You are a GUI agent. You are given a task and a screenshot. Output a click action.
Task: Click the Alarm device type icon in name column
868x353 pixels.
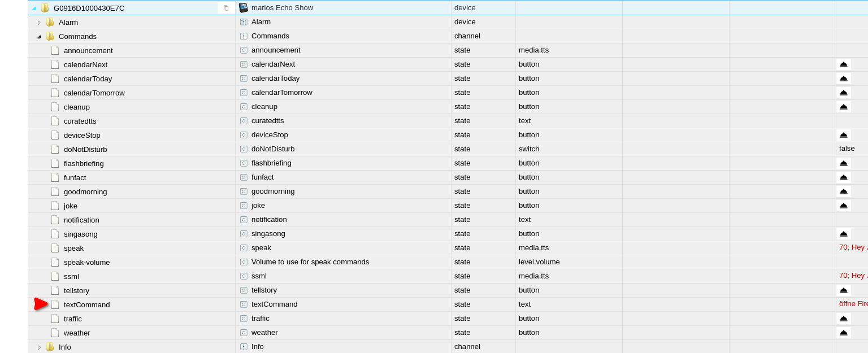pos(244,22)
